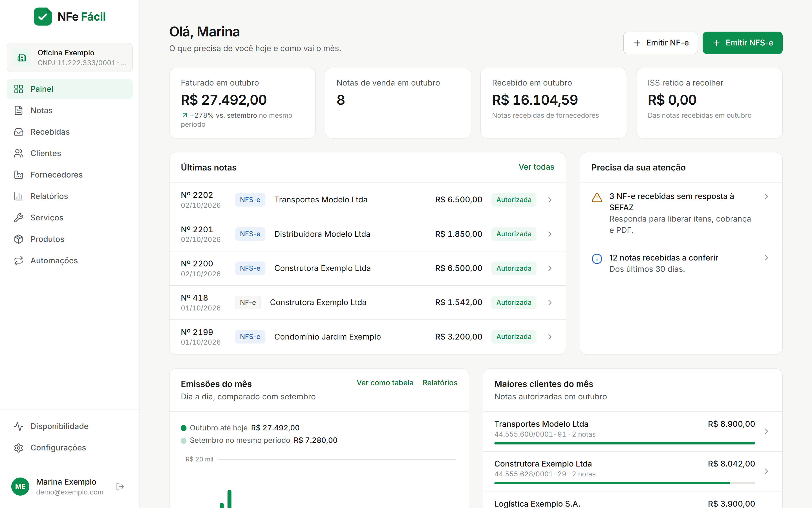Viewport: 812px width, 508px height.
Task: Click the Automações repeat arrows icon
Action: 18,261
